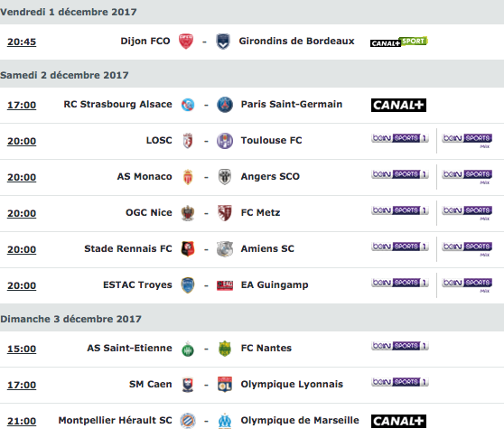Select the OGC Nice team name
The width and height of the screenshot is (504, 438).
click(149, 213)
